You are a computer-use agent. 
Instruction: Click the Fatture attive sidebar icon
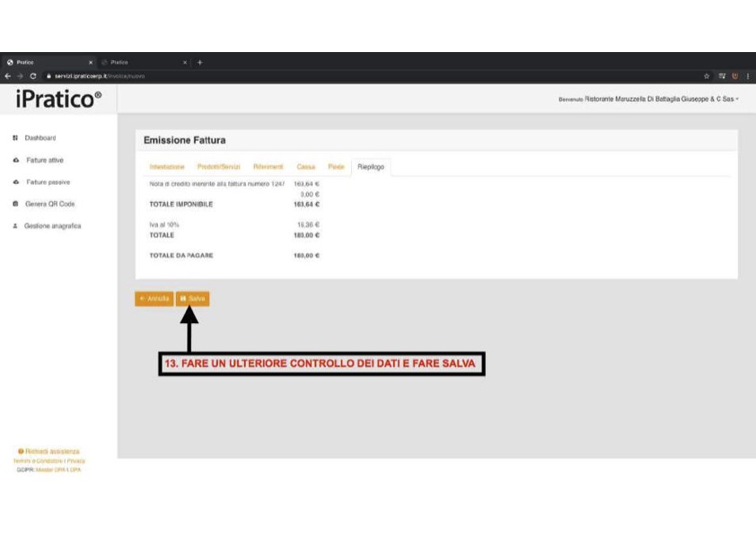[x=16, y=160]
